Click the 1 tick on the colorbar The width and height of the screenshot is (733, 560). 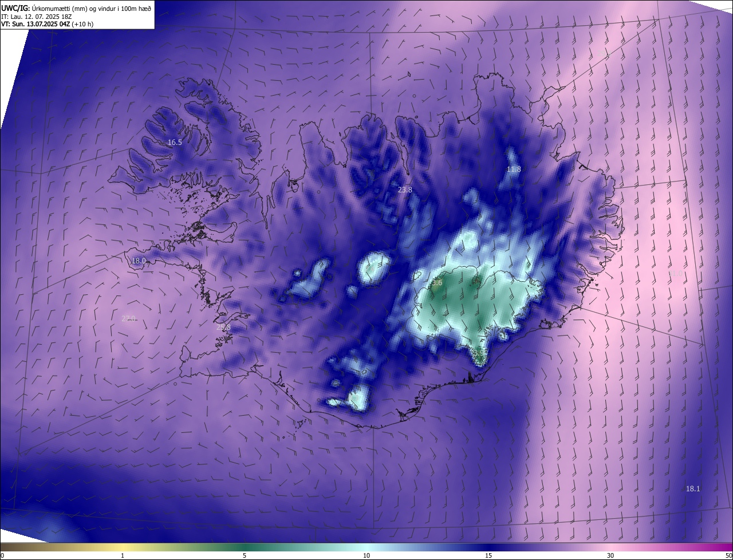pyautogui.click(x=123, y=555)
